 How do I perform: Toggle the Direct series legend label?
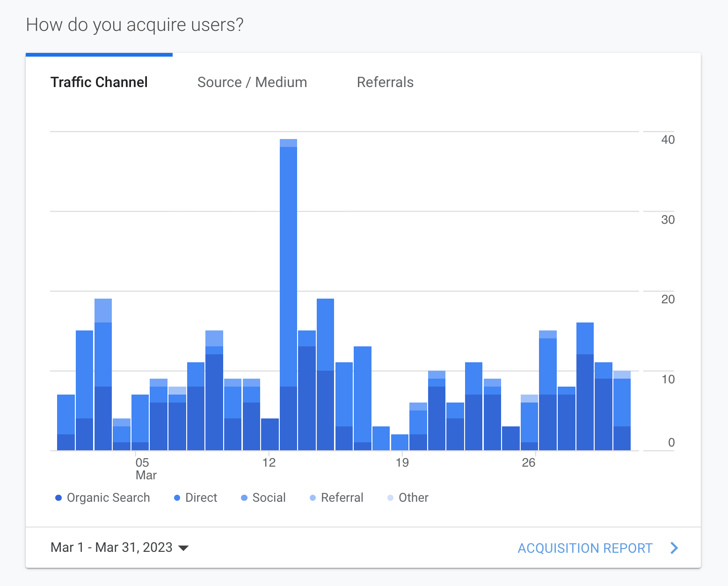pyautogui.click(x=201, y=498)
